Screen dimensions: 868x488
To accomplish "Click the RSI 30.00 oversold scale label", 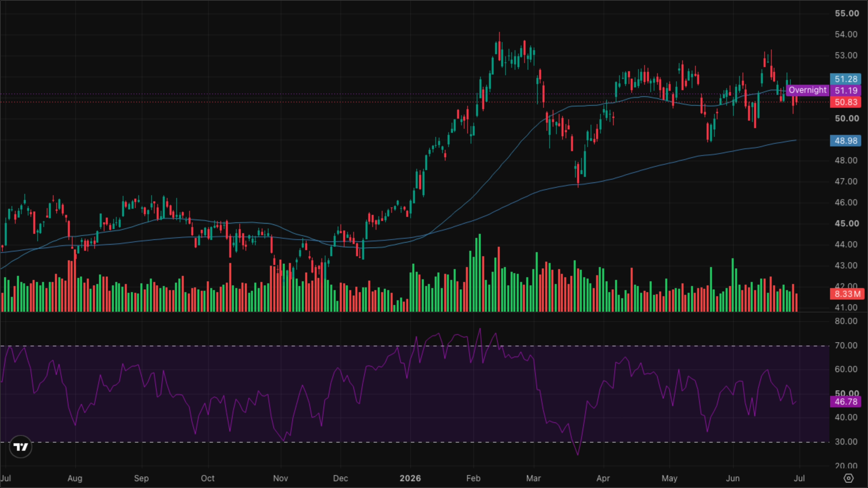I will point(846,442).
